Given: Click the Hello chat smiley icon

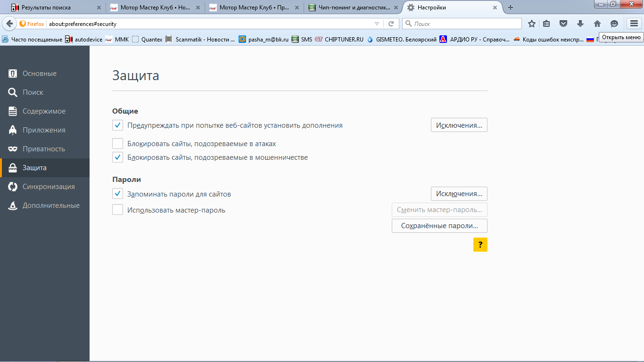Looking at the screenshot, I should click(614, 24).
